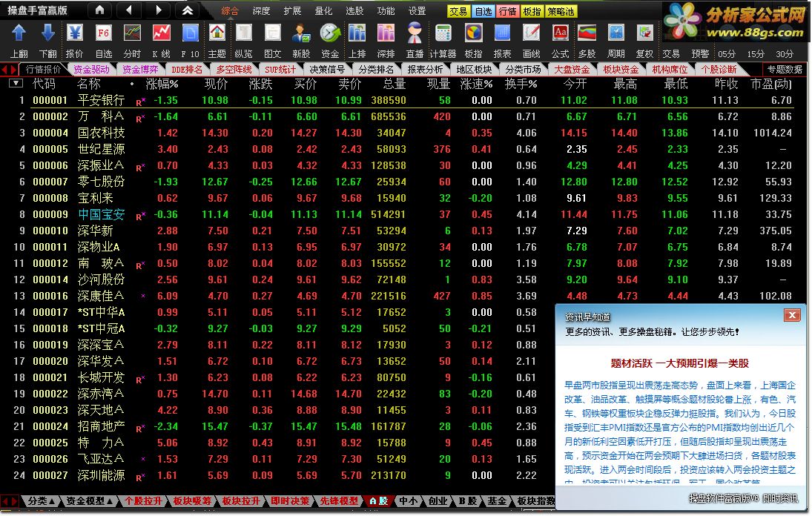Image resolution: width=812 pixels, height=516 pixels.
Task: Click the 周期 period icon
Action: (x=616, y=33)
